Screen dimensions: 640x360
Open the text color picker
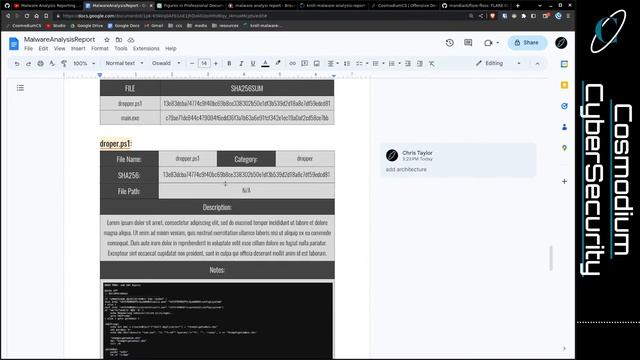click(265, 64)
